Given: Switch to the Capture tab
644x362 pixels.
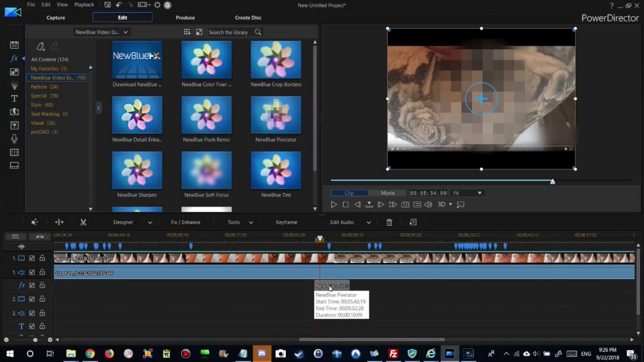Looking at the screenshot, I should pyautogui.click(x=56, y=18).
